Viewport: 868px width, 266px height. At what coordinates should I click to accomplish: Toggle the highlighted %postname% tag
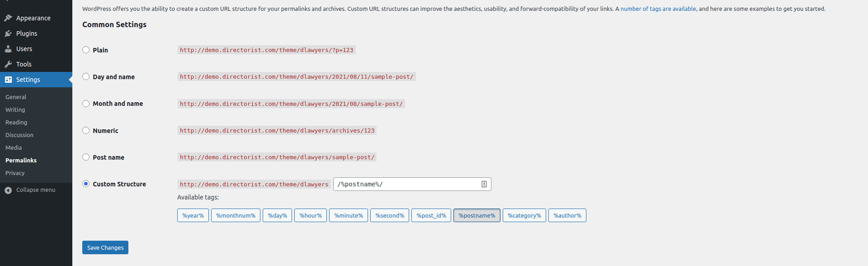coord(476,216)
